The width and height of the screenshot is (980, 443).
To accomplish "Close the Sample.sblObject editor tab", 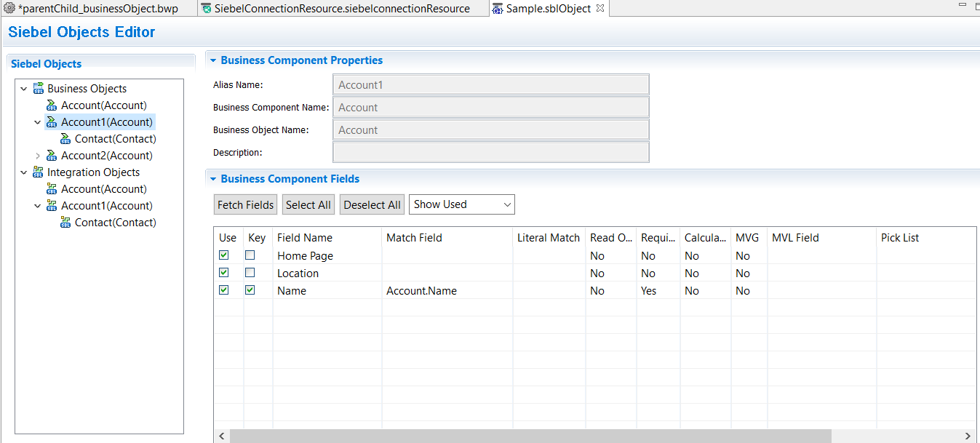I will click(599, 9).
